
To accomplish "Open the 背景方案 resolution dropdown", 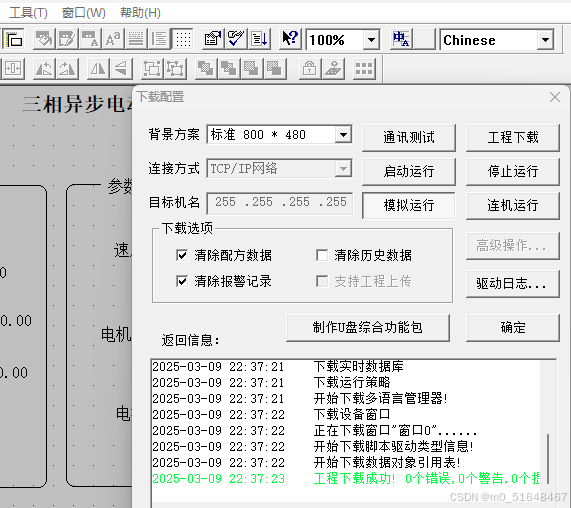I will [x=343, y=135].
